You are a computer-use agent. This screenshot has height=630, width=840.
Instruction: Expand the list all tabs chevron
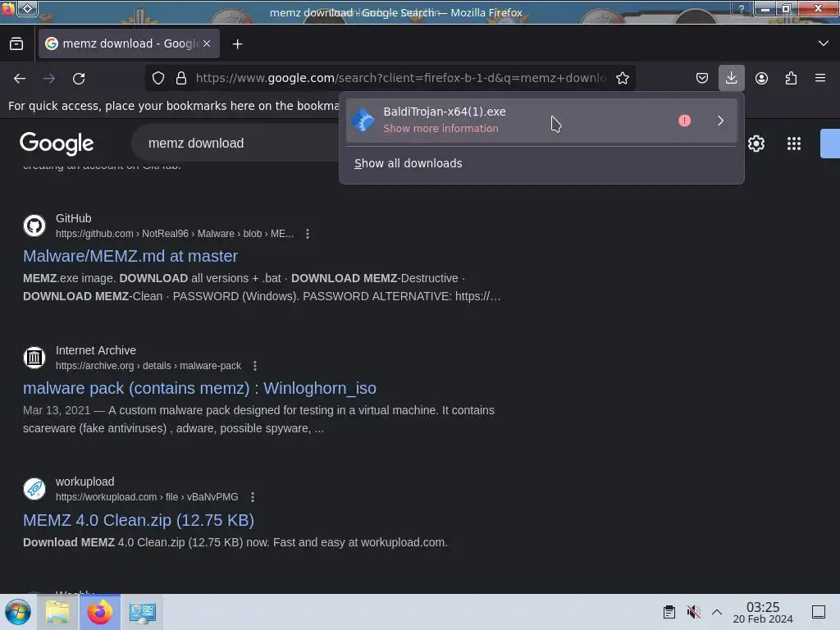824,43
